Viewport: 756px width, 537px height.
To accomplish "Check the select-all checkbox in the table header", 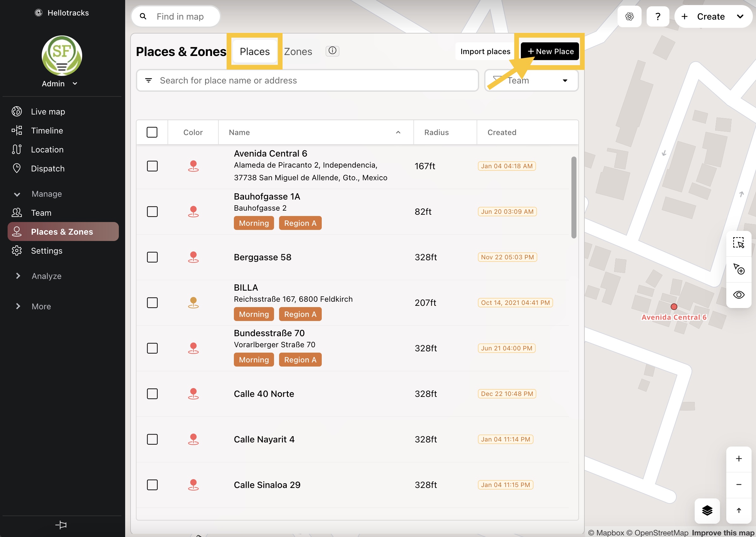I will 152,132.
